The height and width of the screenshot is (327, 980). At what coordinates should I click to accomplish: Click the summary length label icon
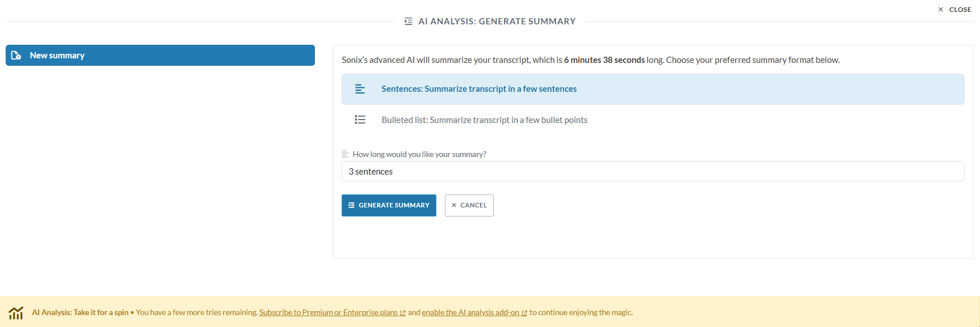pyautogui.click(x=345, y=154)
